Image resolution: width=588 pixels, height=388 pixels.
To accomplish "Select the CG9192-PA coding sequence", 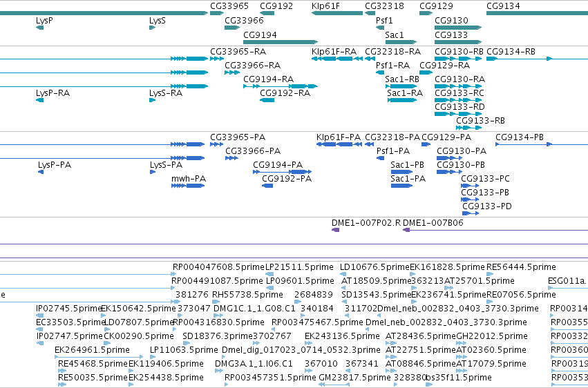I will tap(267, 186).
